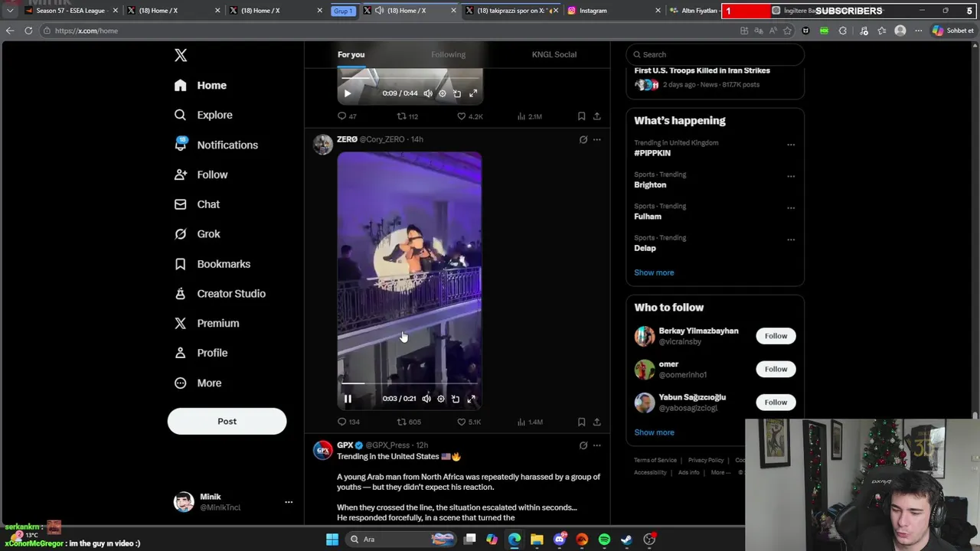Follow Yabun Sağızcıoğlu
The height and width of the screenshot is (551, 980).
776,403
